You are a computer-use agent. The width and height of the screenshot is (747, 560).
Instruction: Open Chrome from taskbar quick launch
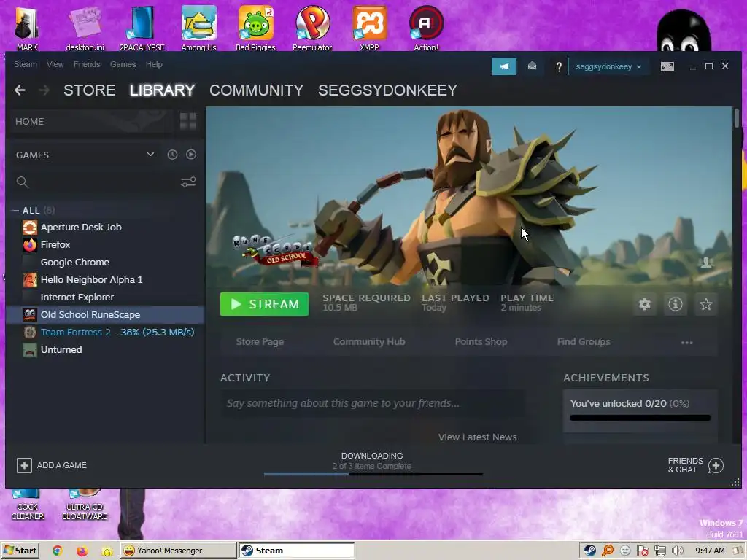(57, 551)
